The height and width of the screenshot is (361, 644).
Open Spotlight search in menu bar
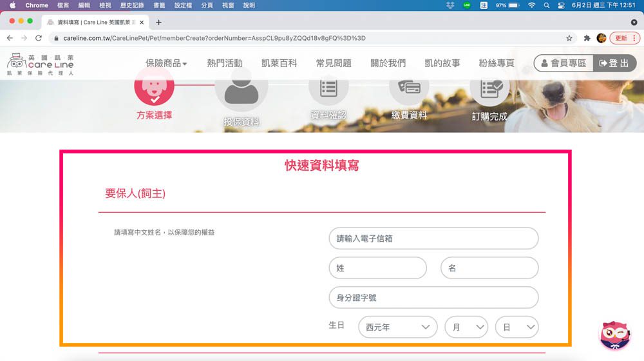pos(546,5)
